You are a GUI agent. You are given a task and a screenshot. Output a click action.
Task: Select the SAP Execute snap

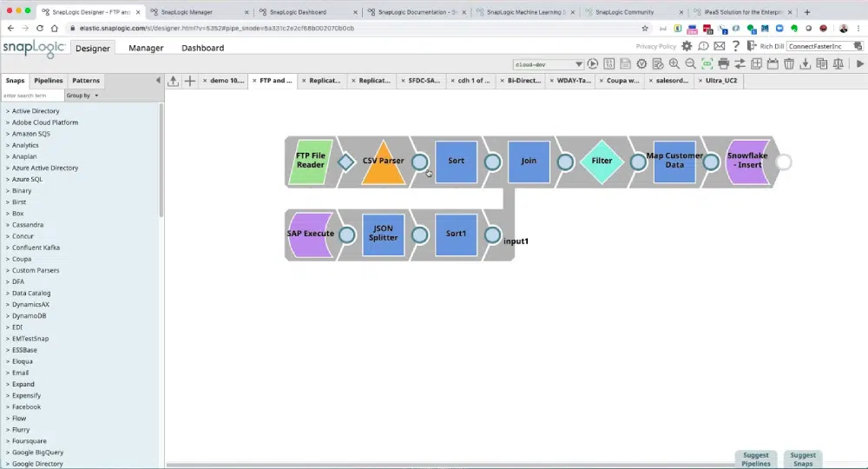(x=311, y=234)
